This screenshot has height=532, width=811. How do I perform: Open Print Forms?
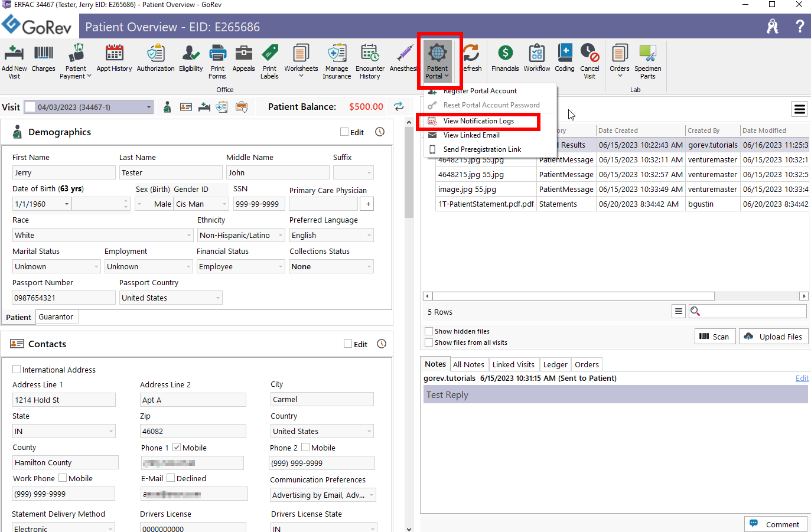(x=217, y=61)
